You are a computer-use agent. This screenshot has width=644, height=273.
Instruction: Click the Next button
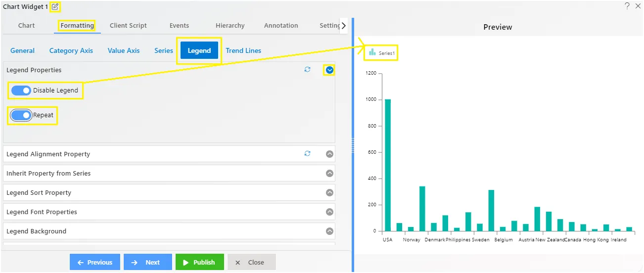148,262
